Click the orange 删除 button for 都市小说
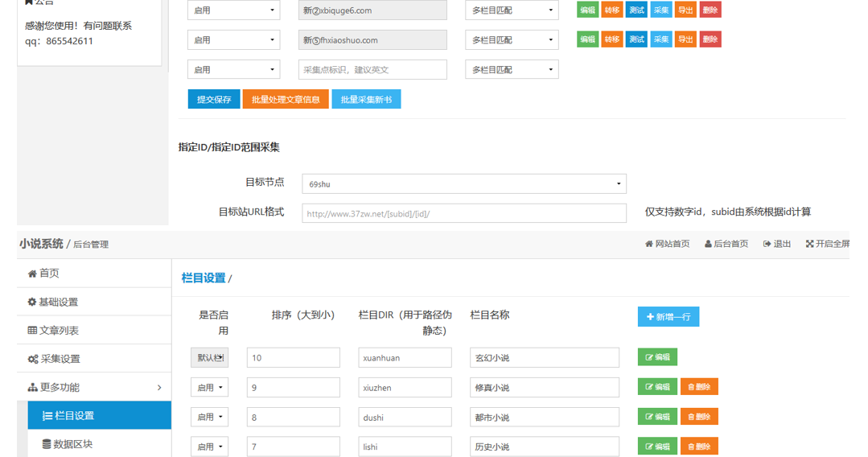 [x=698, y=417]
